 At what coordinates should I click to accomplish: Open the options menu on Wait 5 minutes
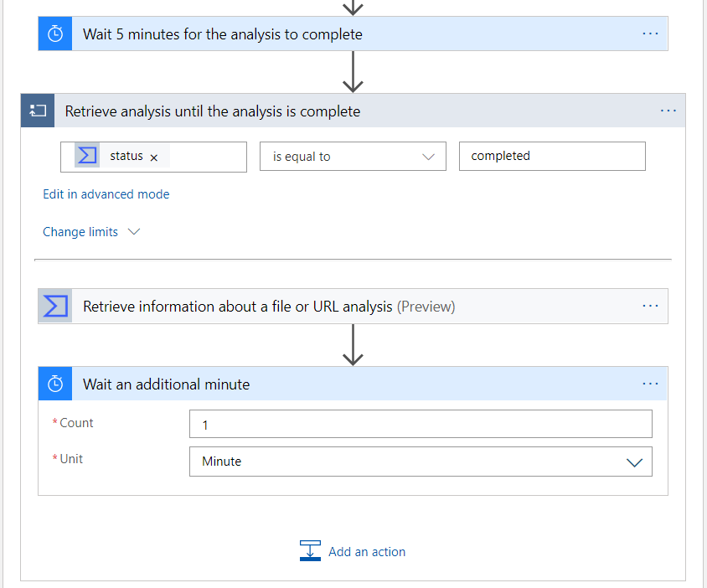pos(650,34)
